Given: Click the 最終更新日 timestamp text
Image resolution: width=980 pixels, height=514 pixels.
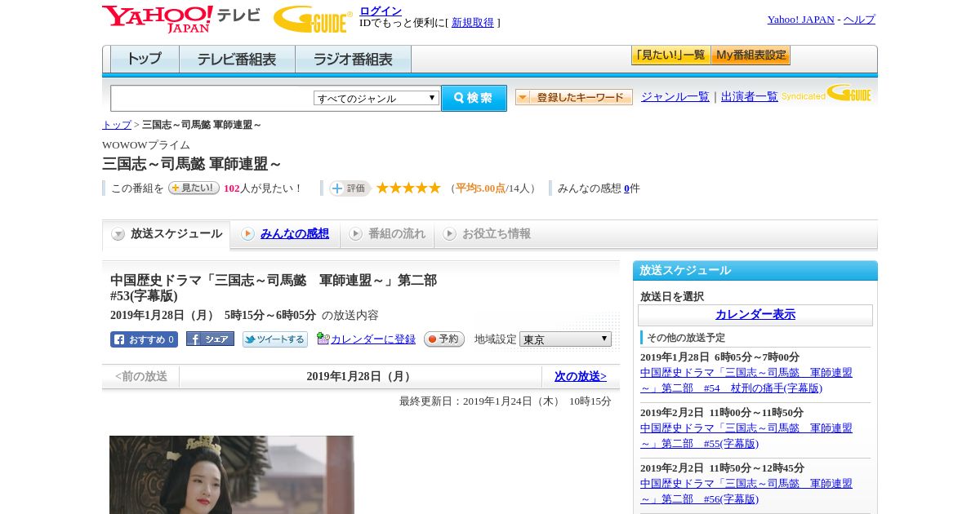Looking at the screenshot, I should (x=506, y=401).
